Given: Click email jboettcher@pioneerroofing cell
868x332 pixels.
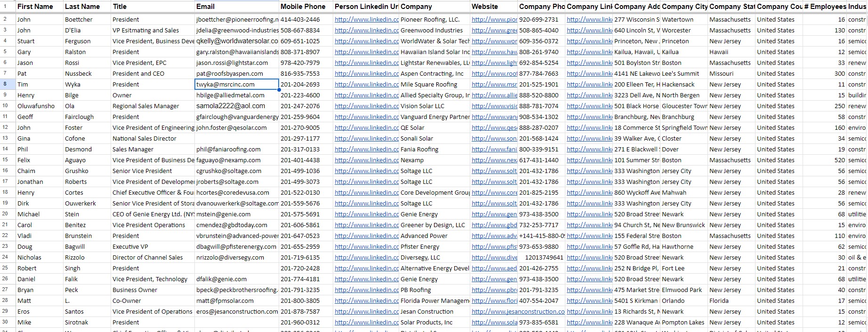Looking at the screenshot, I should coord(237,20).
